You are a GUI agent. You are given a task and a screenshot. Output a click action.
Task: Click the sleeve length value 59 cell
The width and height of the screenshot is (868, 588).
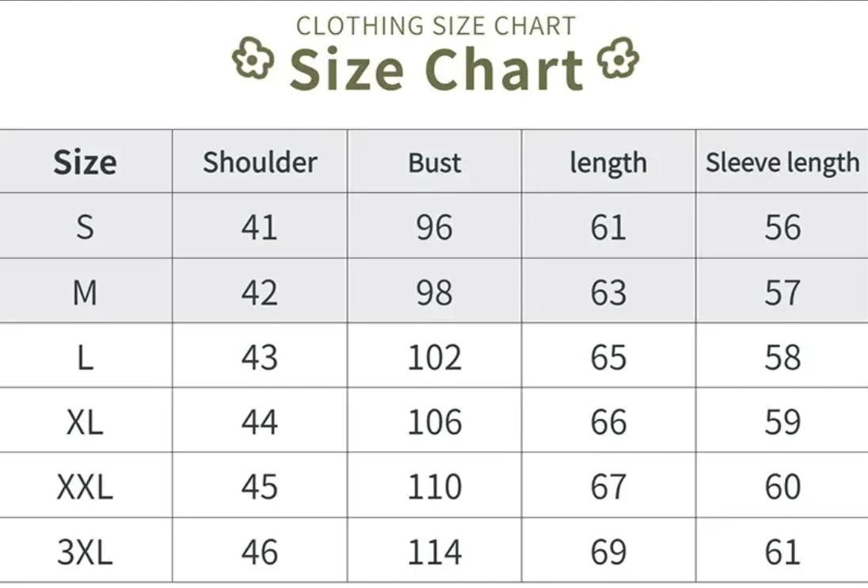782,422
